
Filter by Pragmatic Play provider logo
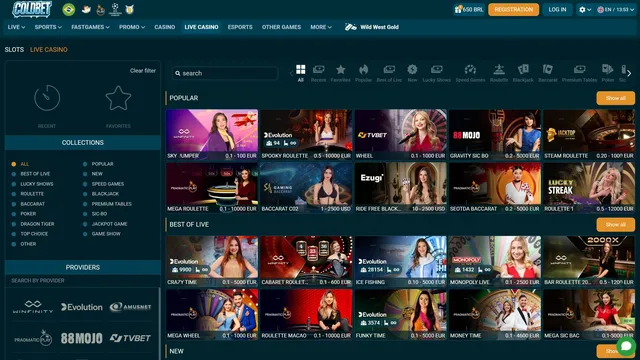click(x=33, y=338)
